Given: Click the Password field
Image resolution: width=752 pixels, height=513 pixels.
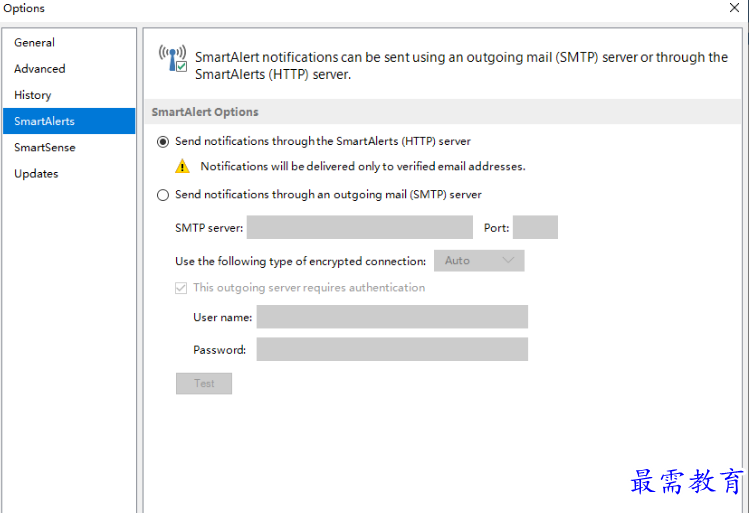Looking at the screenshot, I should (392, 350).
